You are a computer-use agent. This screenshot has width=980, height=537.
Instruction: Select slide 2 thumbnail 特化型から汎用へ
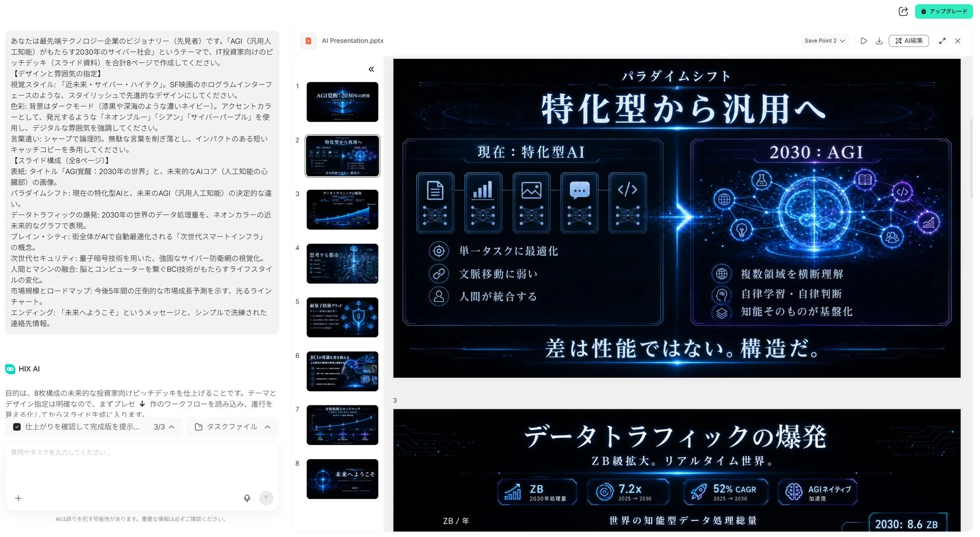click(x=342, y=156)
